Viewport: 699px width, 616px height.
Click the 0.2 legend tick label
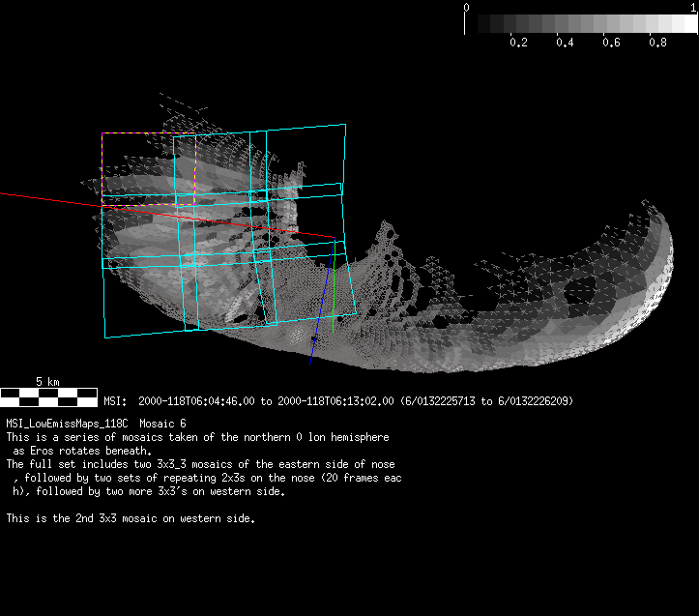tap(518, 43)
